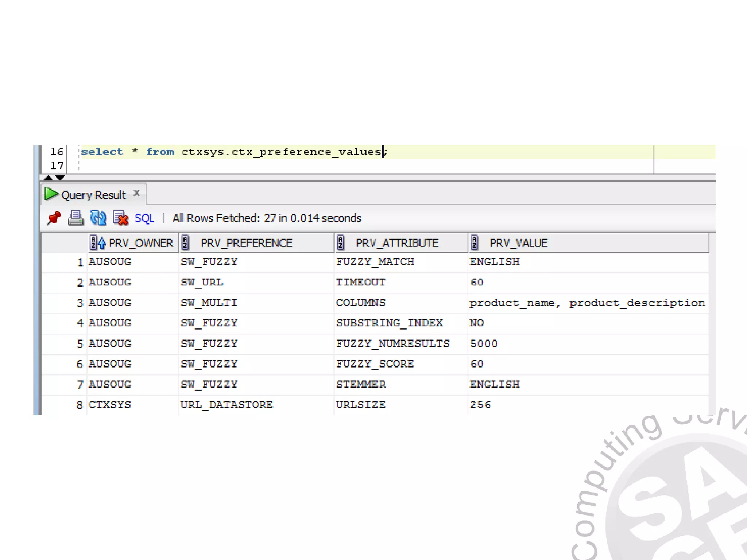The image size is (747, 560).
Task: Click the product_name, product_description value cell
Action: [587, 303]
